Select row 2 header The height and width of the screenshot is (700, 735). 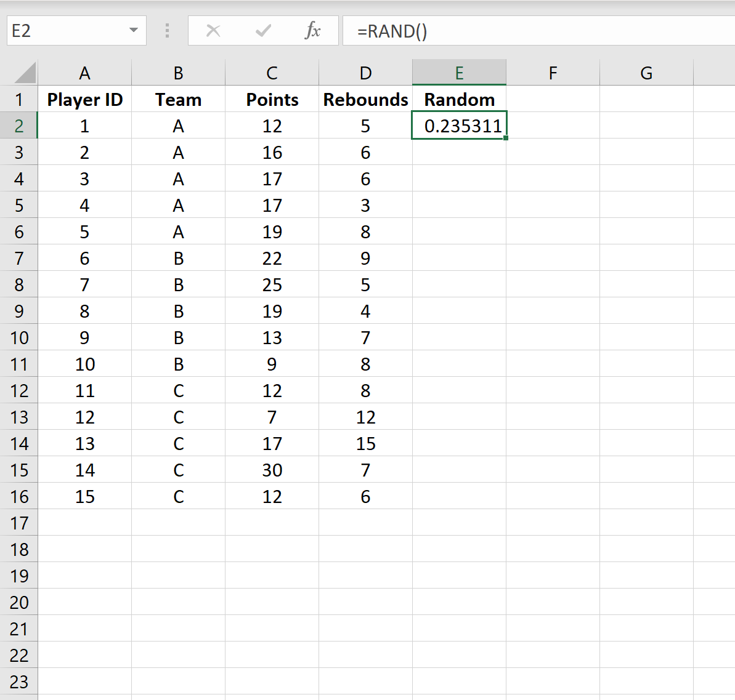(19, 126)
